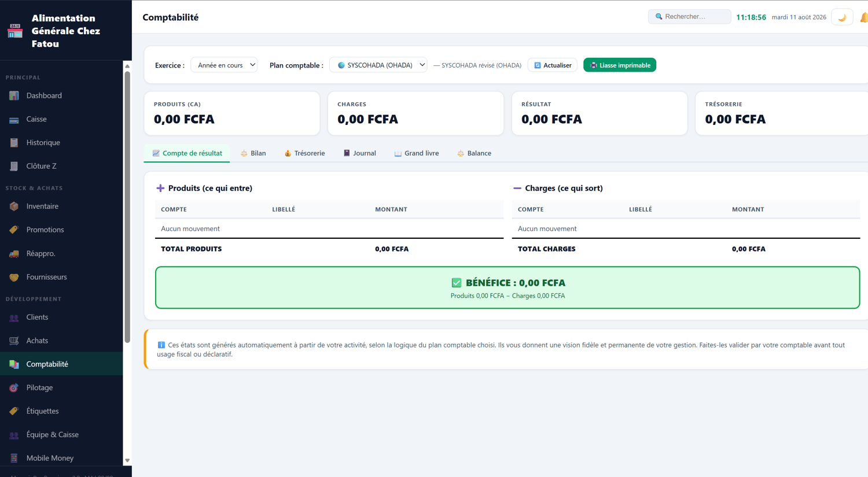The height and width of the screenshot is (477, 868).
Task: Click the LIBELLÉ header in Charges table
Action: (641, 209)
